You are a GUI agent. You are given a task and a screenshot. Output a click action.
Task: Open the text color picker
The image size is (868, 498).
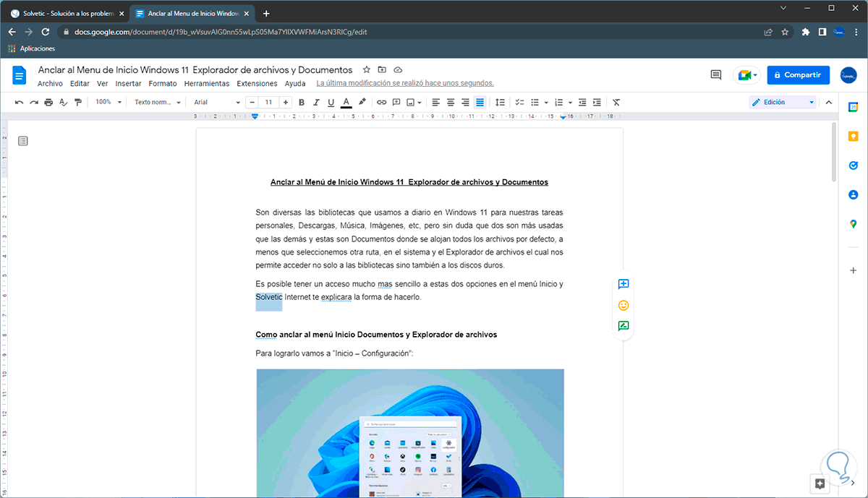tap(346, 103)
